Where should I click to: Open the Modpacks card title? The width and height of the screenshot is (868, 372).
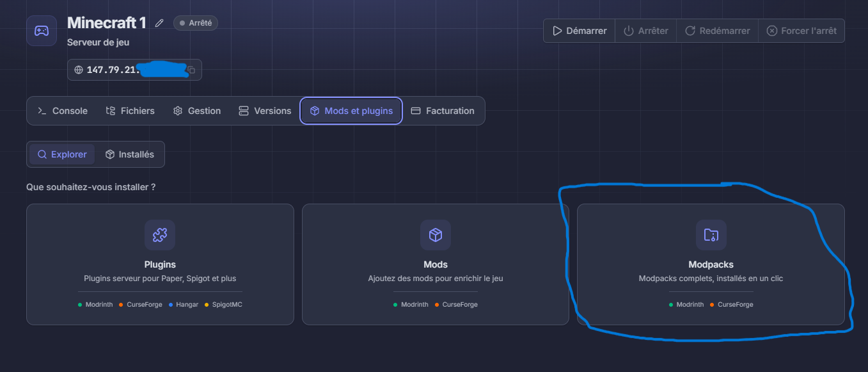click(711, 264)
